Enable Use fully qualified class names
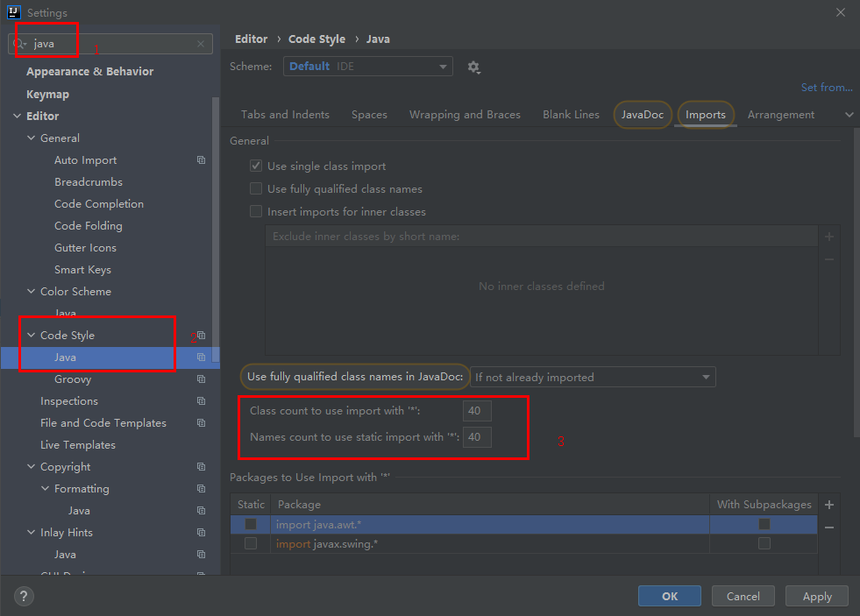 (256, 188)
